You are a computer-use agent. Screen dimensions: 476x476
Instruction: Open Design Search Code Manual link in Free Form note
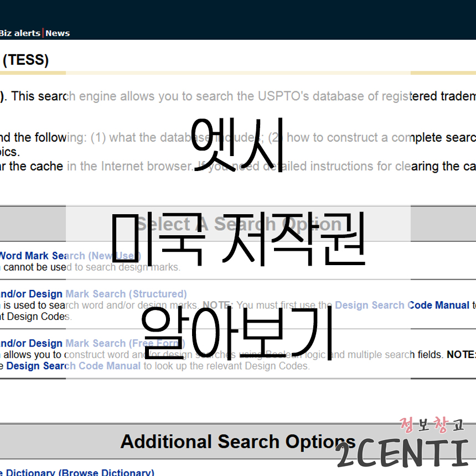(74, 366)
